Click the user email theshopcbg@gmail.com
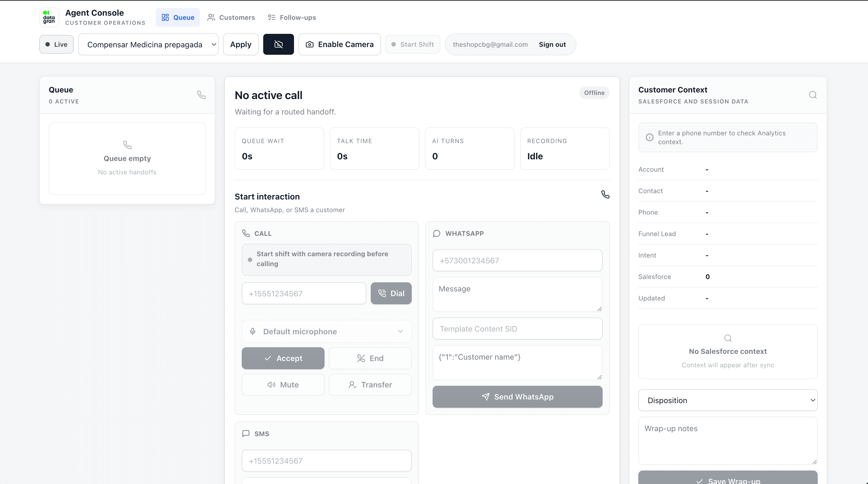 click(490, 45)
